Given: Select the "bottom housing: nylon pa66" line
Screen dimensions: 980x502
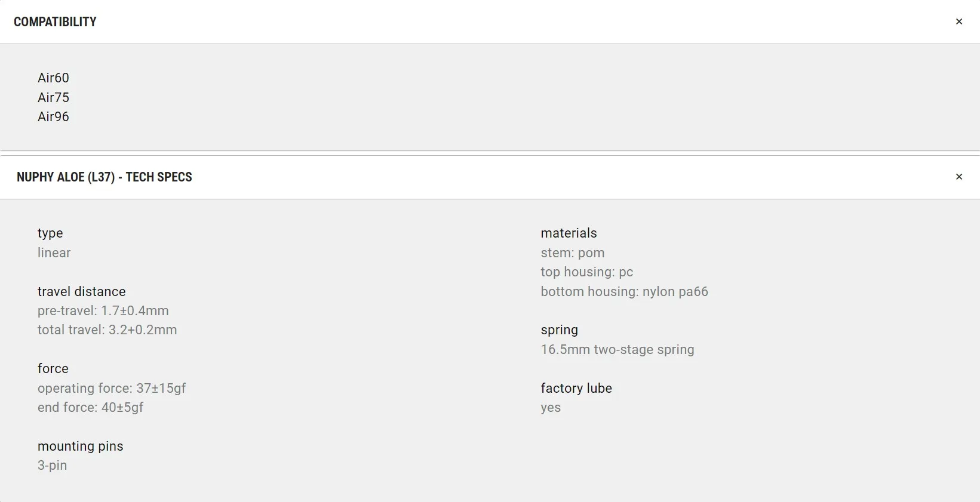Looking at the screenshot, I should [624, 292].
